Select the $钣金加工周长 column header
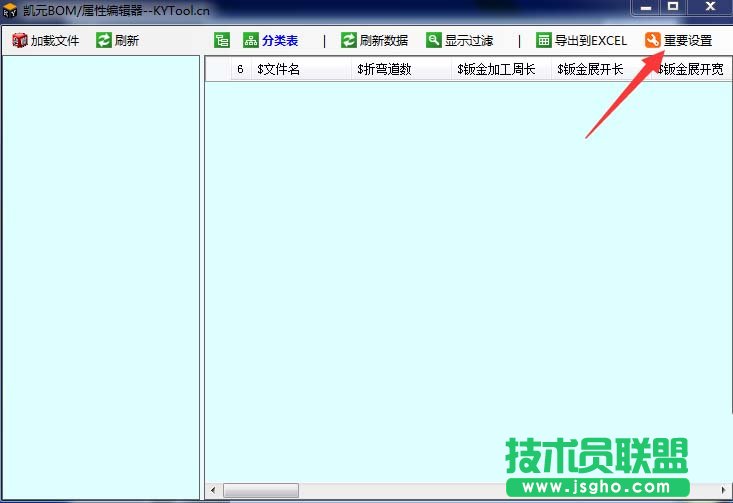This screenshot has width=733, height=503. (501, 70)
